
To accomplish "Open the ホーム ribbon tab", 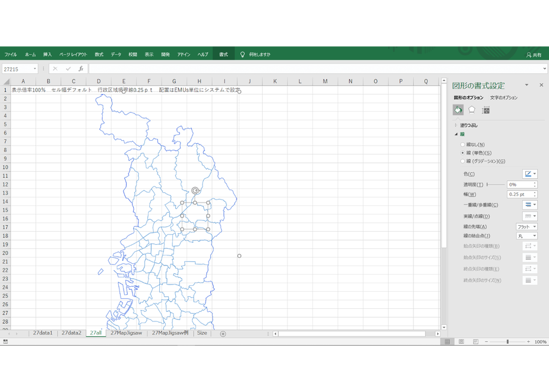I will pyautogui.click(x=30, y=54).
